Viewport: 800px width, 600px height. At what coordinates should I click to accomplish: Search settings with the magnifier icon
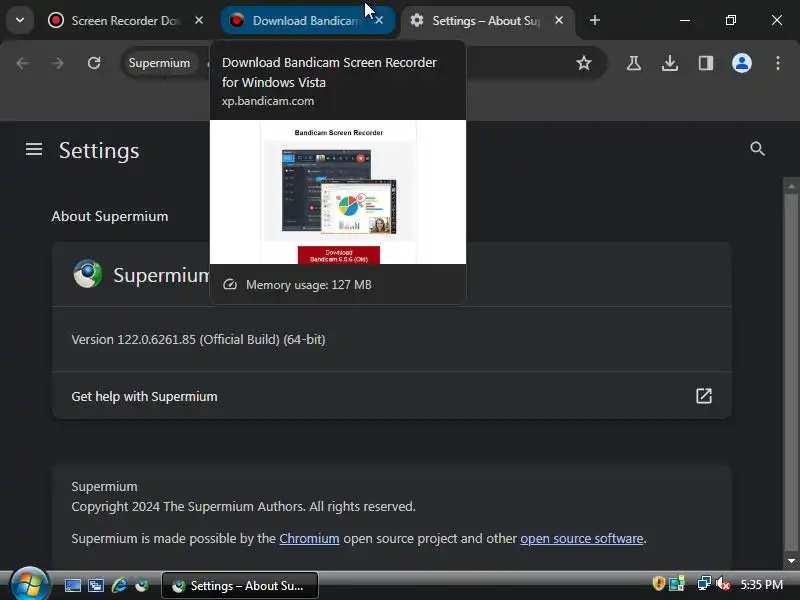[758, 149]
